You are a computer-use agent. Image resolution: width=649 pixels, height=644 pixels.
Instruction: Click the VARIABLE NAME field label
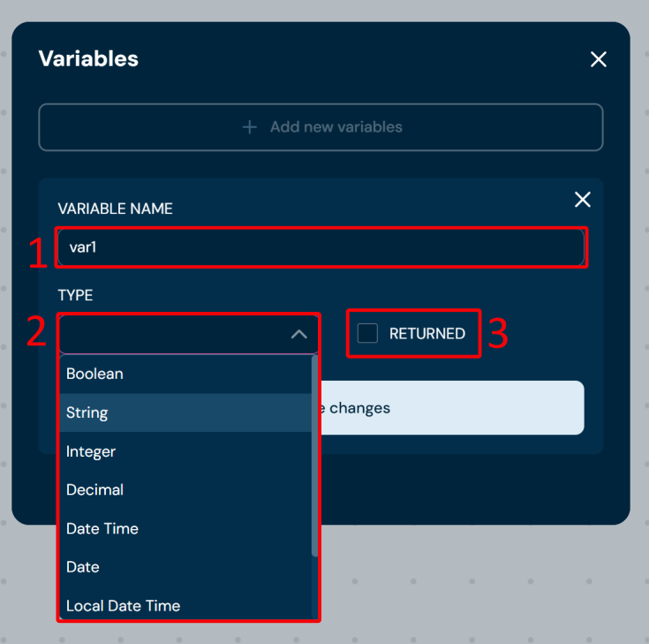[x=115, y=208]
